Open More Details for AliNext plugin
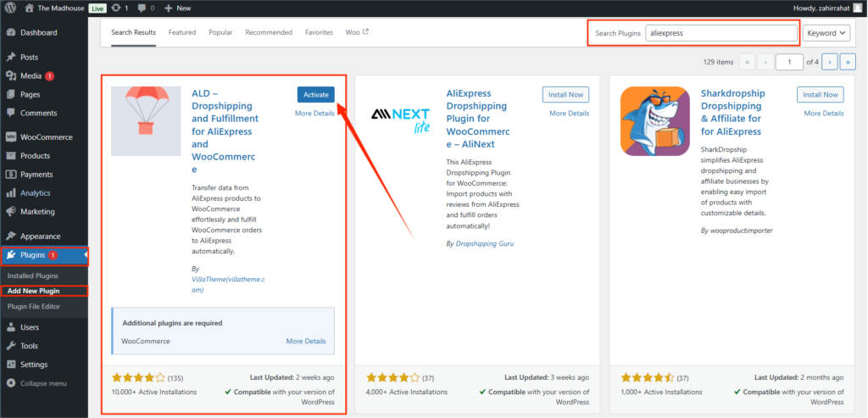Image resolution: width=868 pixels, height=418 pixels. pyautogui.click(x=569, y=114)
